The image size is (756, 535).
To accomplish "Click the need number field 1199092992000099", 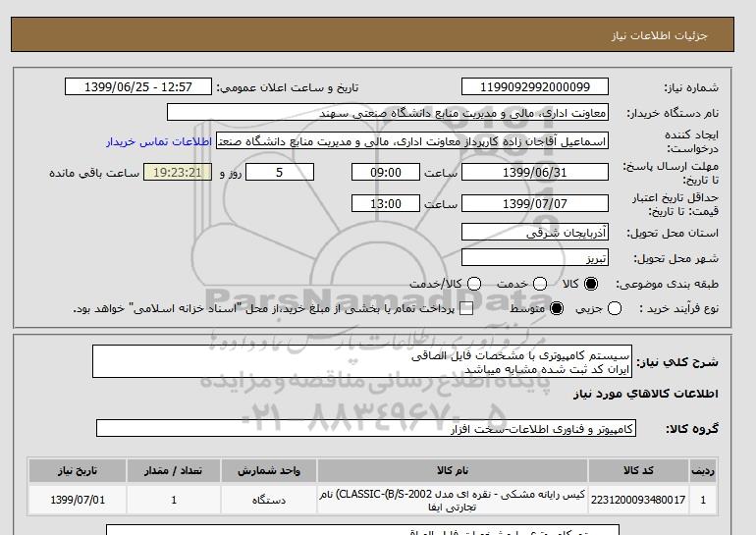I will coord(535,86).
